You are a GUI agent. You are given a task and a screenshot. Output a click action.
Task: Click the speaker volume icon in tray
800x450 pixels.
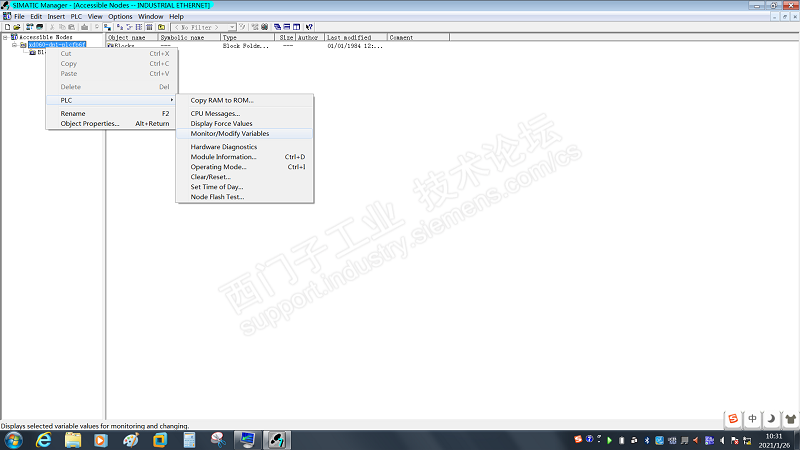coord(722,440)
